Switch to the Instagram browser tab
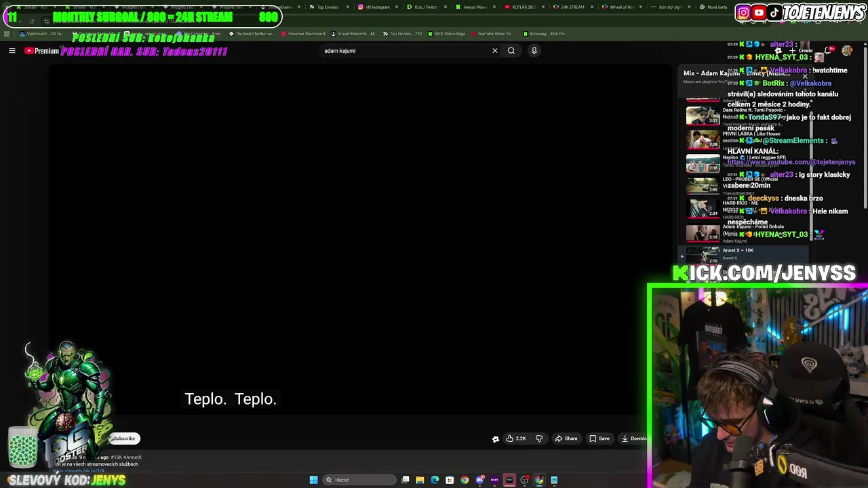868x488 pixels. point(377,7)
